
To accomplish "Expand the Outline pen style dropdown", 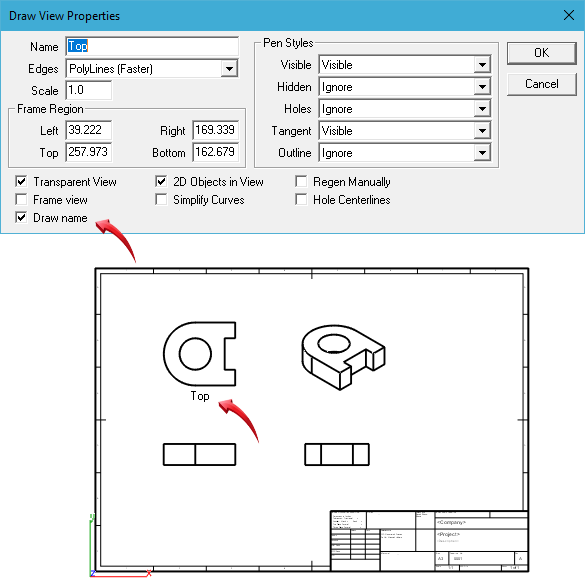I will (482, 153).
